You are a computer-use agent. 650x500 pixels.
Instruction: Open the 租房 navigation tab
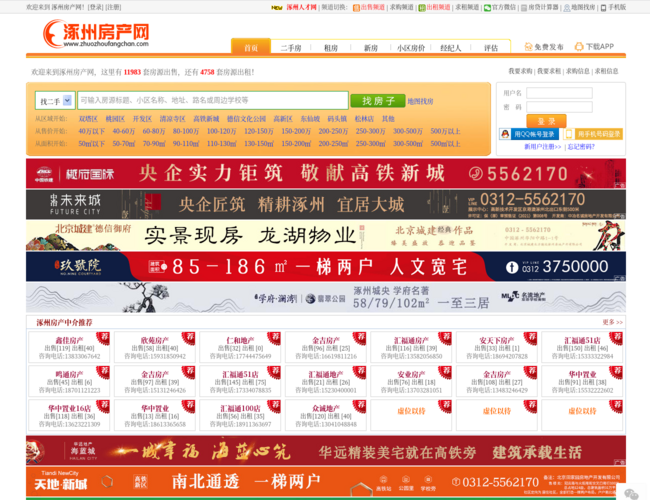coord(331,48)
